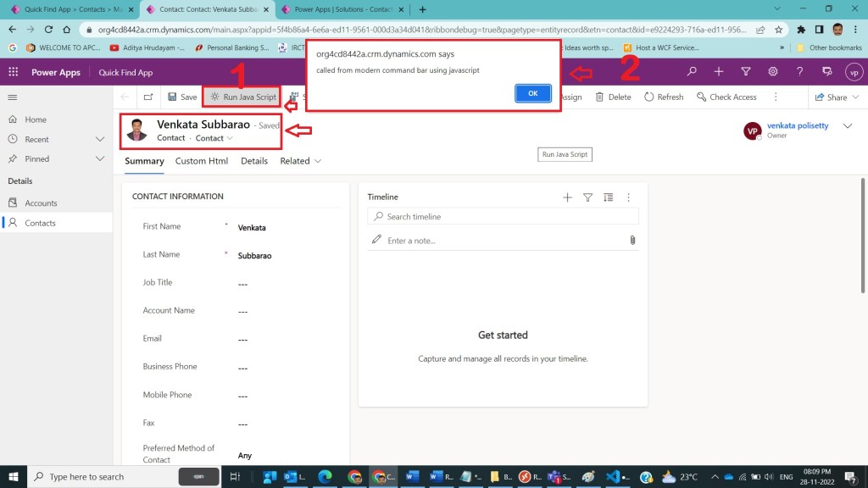Click the venkata polisetty owner link
Image resolution: width=868 pixels, height=488 pixels.
798,125
